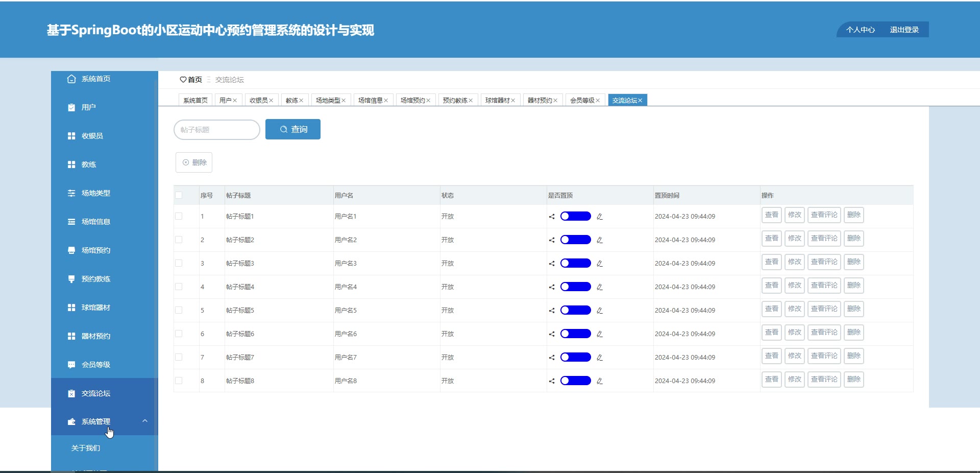This screenshot has width=980, height=473.
Task: Click the sliders icon beside 场地类型
Action: (71, 193)
